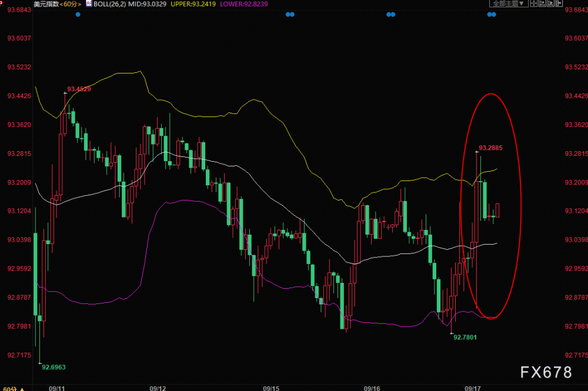Click the 92.6963 low price marker

click(x=54, y=367)
